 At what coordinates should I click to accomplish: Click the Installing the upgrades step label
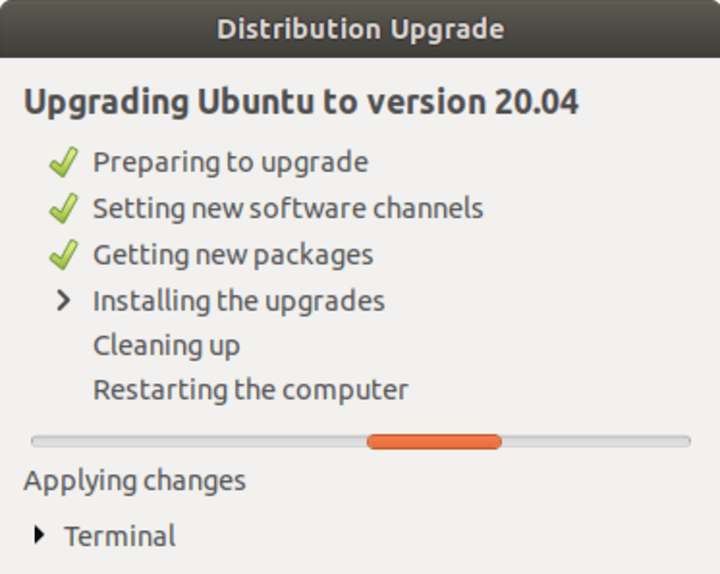pyautogui.click(x=239, y=301)
